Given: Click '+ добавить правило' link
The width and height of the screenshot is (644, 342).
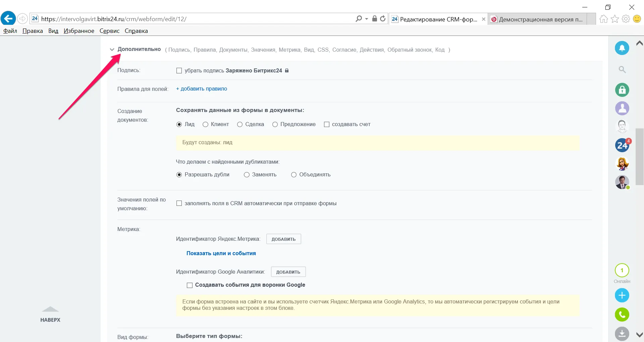Looking at the screenshot, I should pos(202,89).
